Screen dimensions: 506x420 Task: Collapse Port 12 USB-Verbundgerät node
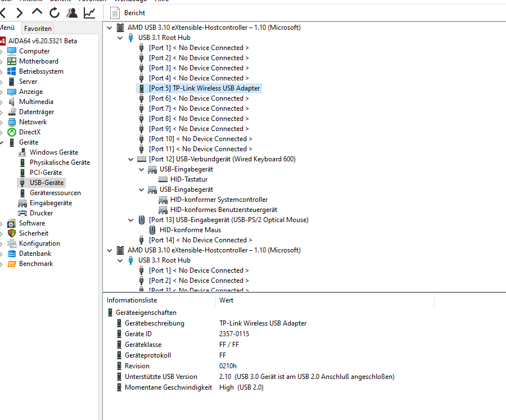pos(130,159)
